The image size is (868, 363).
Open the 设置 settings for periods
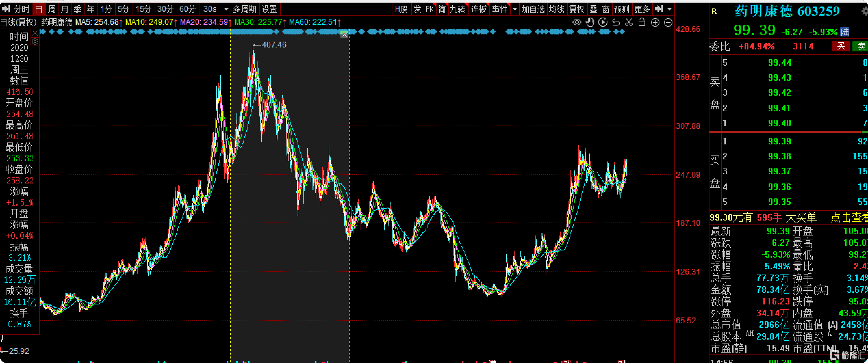tap(269, 9)
